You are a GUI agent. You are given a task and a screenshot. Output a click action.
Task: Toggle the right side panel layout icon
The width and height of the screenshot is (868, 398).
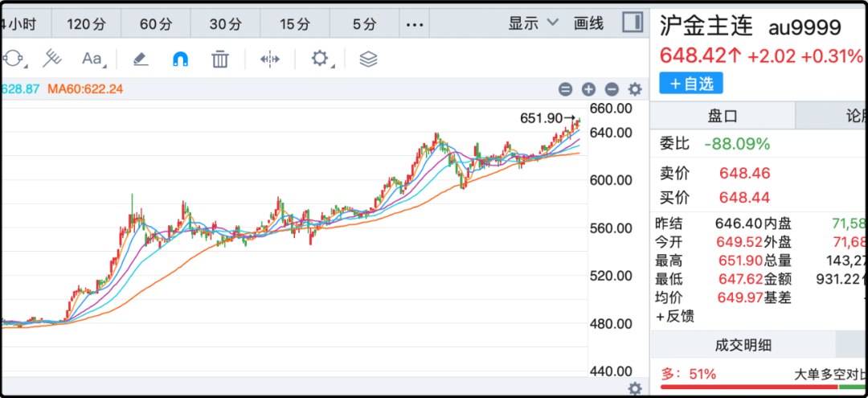click(633, 23)
